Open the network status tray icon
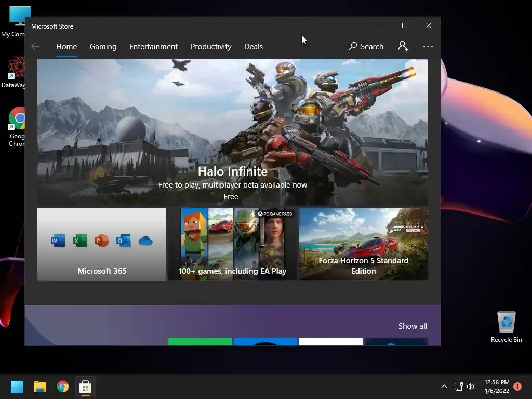The height and width of the screenshot is (399, 532). pos(458,387)
